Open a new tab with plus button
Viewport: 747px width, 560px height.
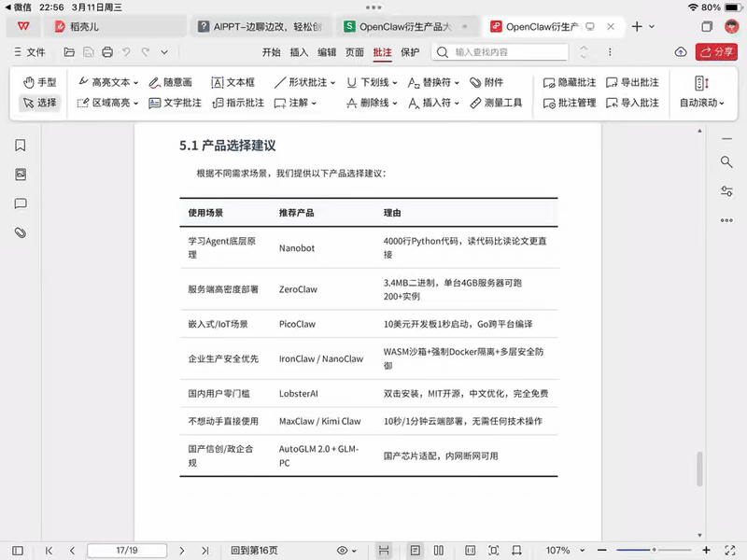click(x=637, y=26)
